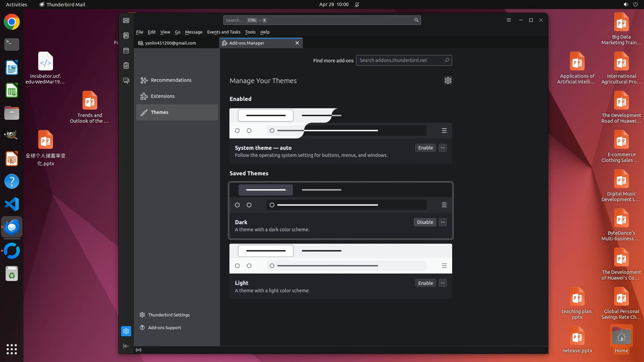Open the Address Book space icon

pyautogui.click(x=126, y=36)
